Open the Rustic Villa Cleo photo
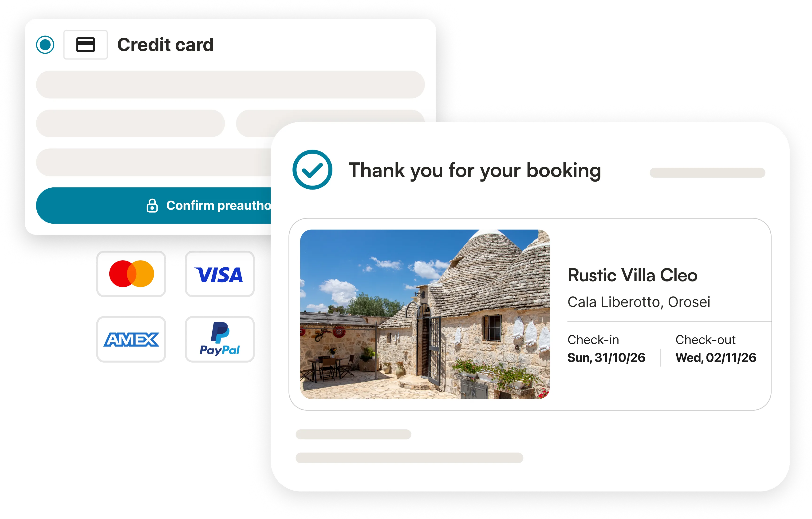Viewport: 812px width, 519px height. 425,314
